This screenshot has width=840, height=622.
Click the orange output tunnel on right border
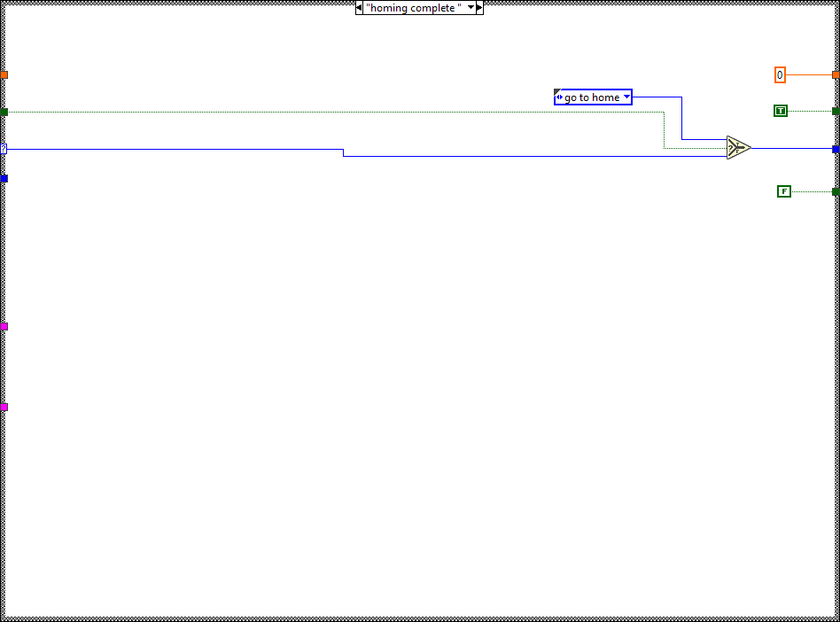coord(836,75)
